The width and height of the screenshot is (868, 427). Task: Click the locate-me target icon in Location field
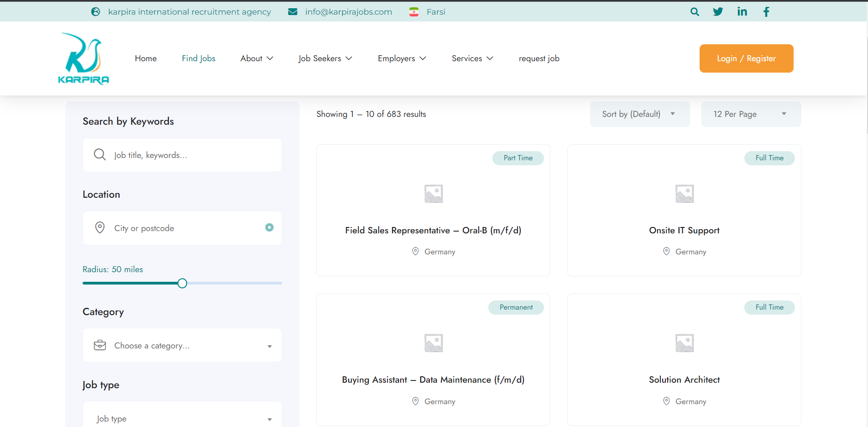pyautogui.click(x=269, y=227)
